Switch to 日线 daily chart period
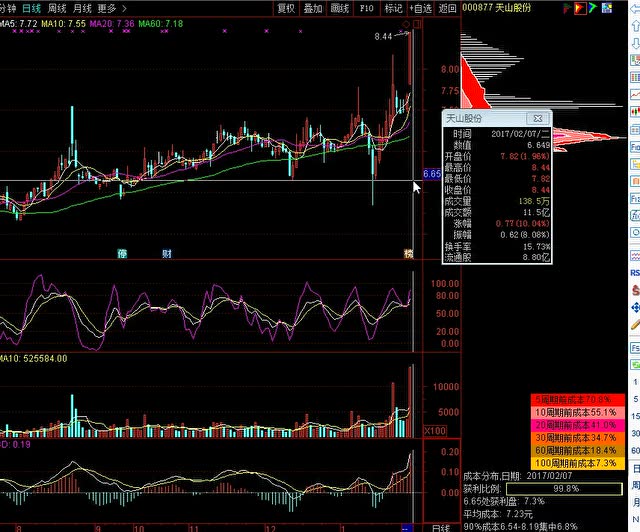Image resolution: width=640 pixels, height=532 pixels. tap(32, 8)
